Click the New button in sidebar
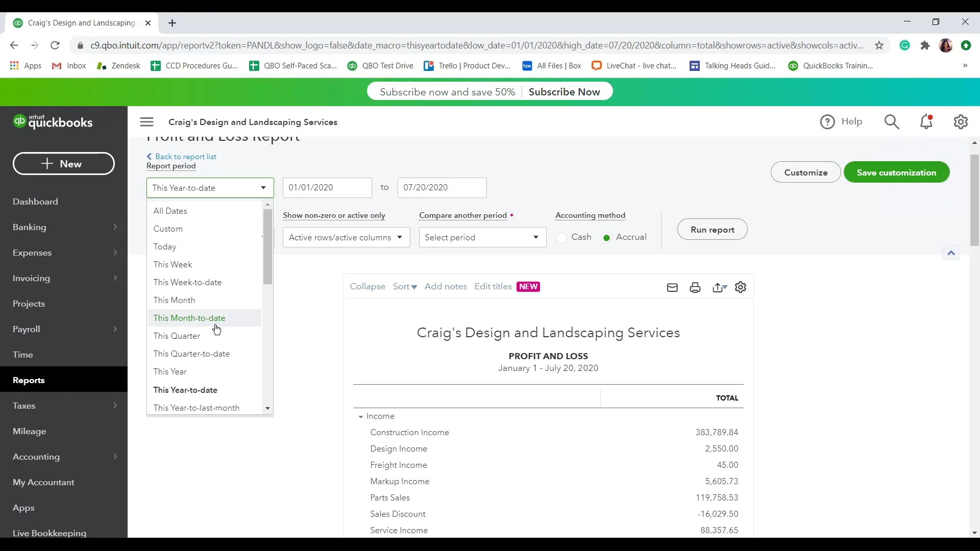The image size is (980, 551). [64, 164]
